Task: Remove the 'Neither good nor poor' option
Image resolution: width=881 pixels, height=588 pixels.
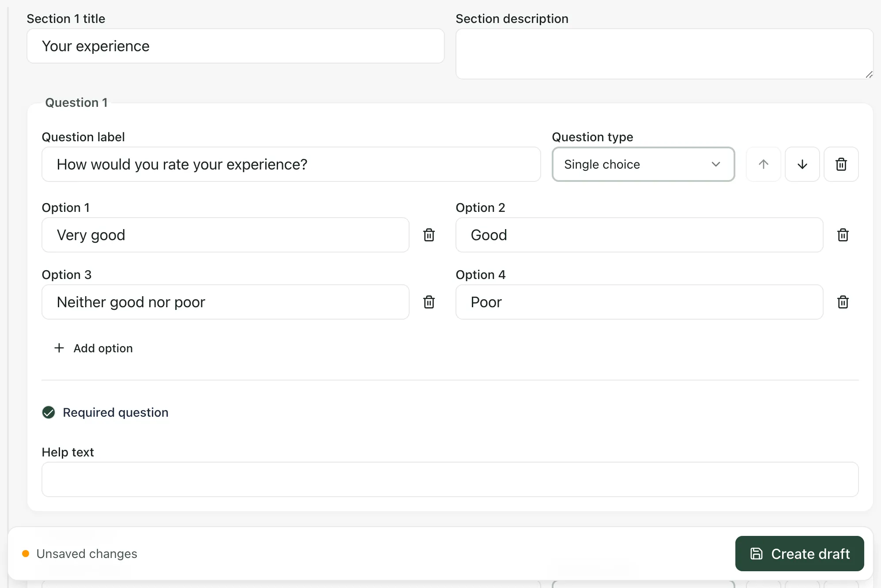Action: point(429,302)
